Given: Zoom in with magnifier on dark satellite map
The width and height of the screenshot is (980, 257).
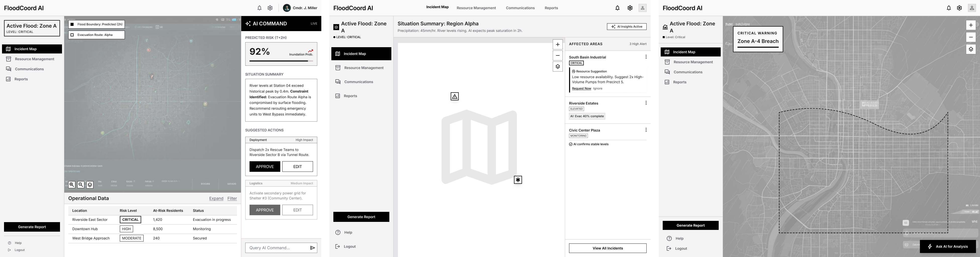Looking at the screenshot, I should (72, 185).
